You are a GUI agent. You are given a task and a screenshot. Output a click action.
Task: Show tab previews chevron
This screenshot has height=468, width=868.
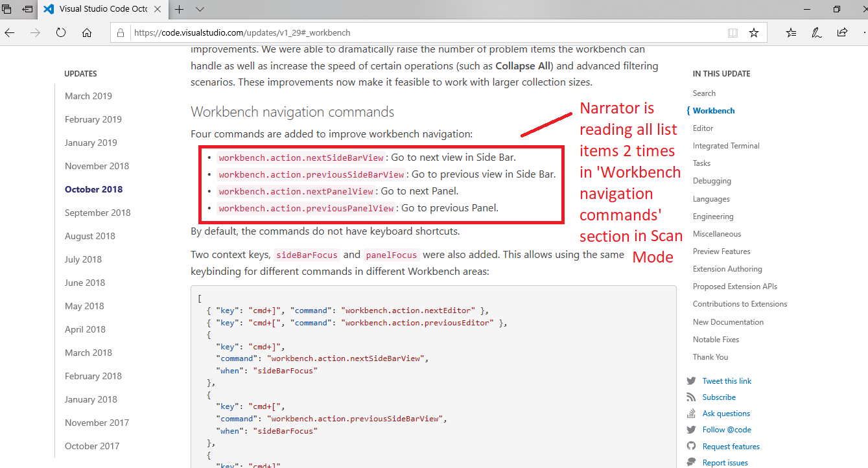(x=200, y=9)
